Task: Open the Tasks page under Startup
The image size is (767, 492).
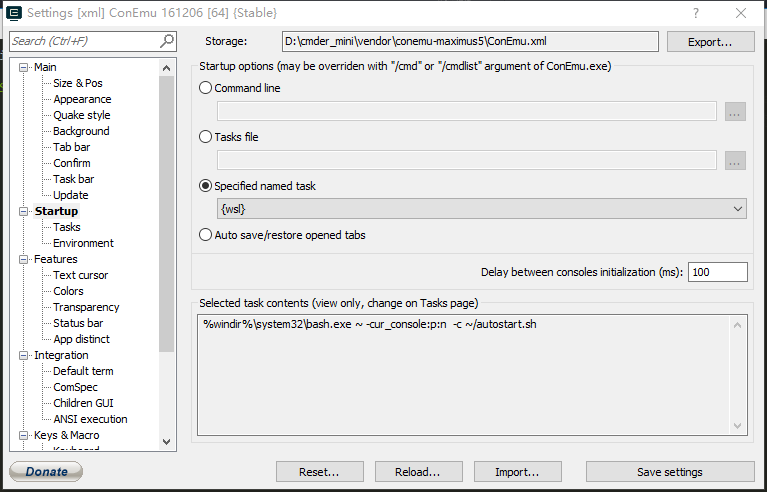Action: click(67, 227)
